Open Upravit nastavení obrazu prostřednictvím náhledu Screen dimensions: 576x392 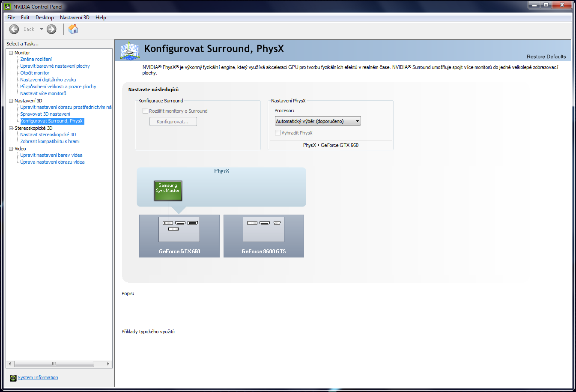coord(66,107)
